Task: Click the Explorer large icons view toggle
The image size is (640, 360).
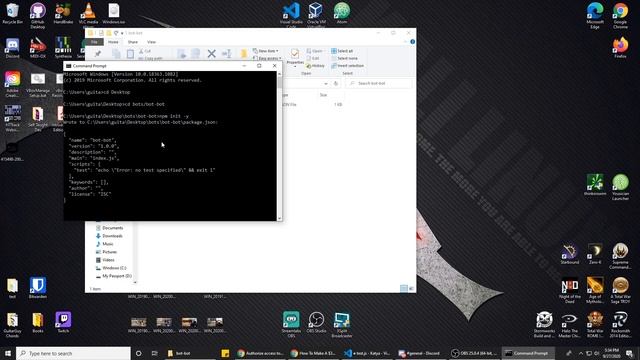Action: coord(411,289)
